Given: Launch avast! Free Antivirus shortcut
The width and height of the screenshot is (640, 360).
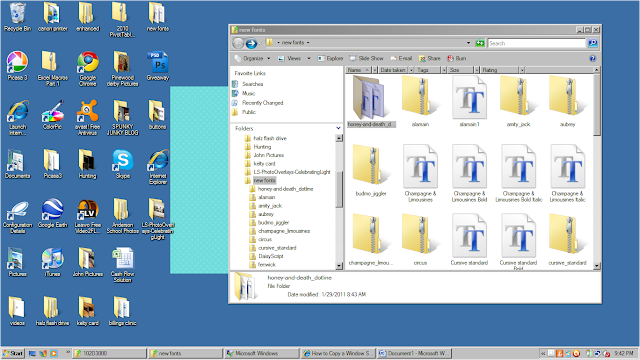Looking at the screenshot, I should 87,118.
